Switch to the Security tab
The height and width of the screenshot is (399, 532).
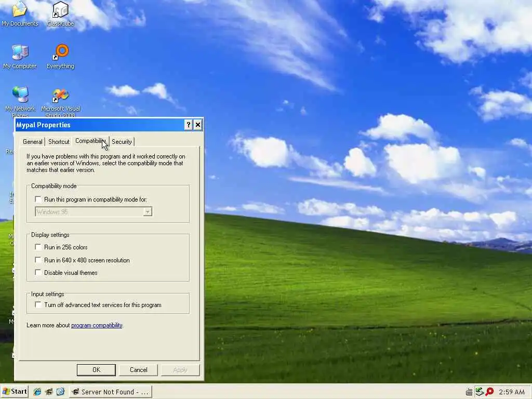[x=122, y=142]
